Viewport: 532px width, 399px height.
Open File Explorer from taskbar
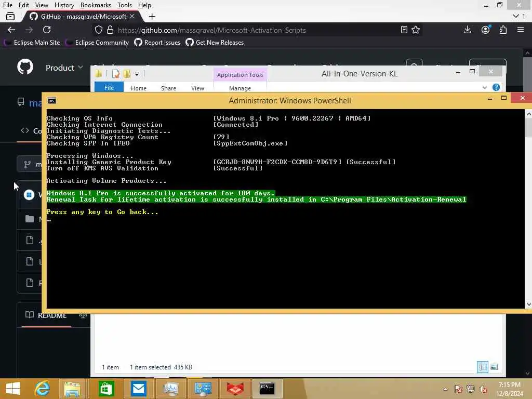click(x=72, y=389)
